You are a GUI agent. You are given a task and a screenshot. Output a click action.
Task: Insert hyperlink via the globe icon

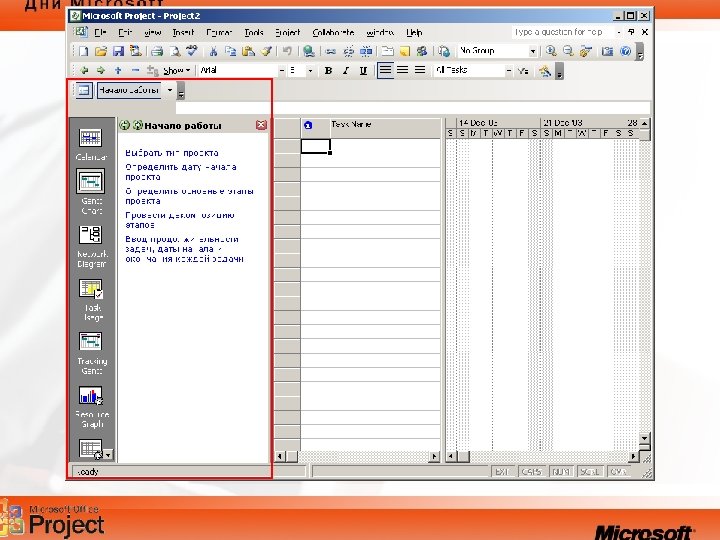309,51
